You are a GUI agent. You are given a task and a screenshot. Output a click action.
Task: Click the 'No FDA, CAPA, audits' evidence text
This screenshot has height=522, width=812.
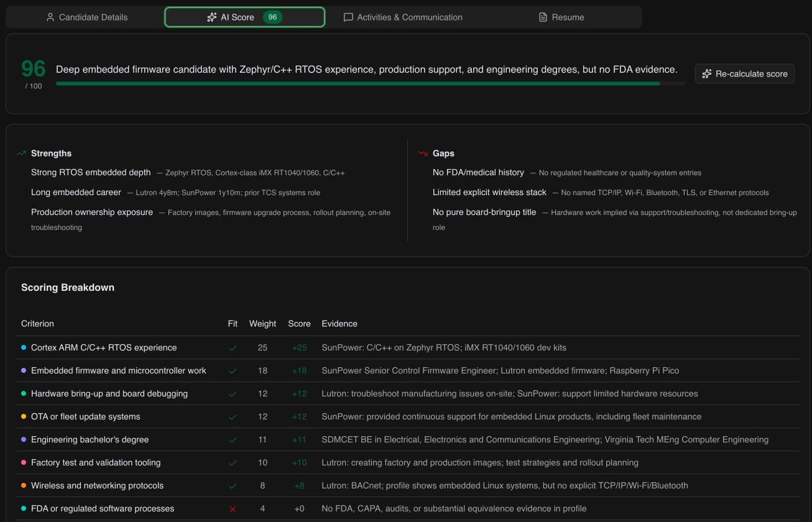(x=454, y=509)
